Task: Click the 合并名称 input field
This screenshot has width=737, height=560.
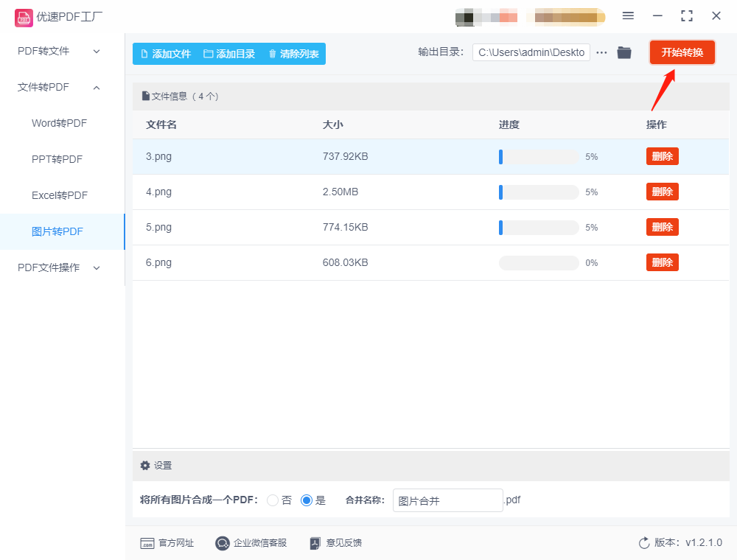Action: (x=448, y=500)
